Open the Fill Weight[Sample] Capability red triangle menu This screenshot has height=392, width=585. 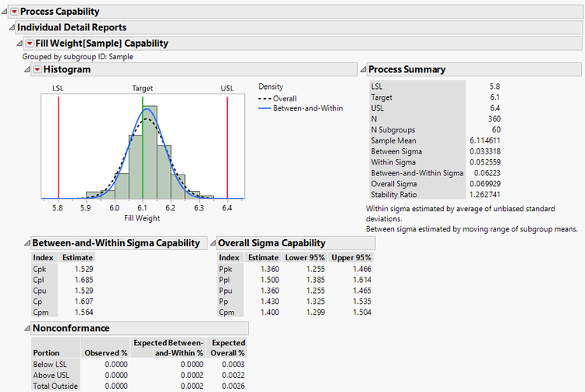click(x=30, y=44)
